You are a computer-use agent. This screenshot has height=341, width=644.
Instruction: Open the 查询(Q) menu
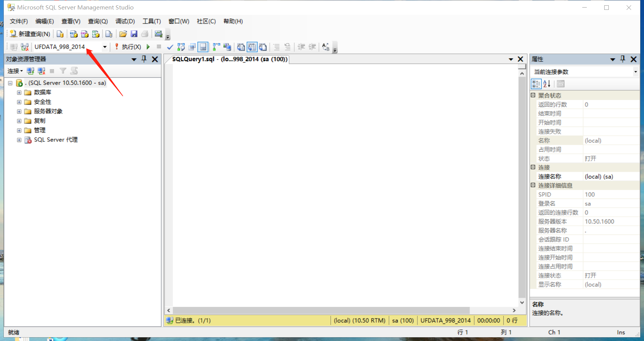(x=98, y=21)
